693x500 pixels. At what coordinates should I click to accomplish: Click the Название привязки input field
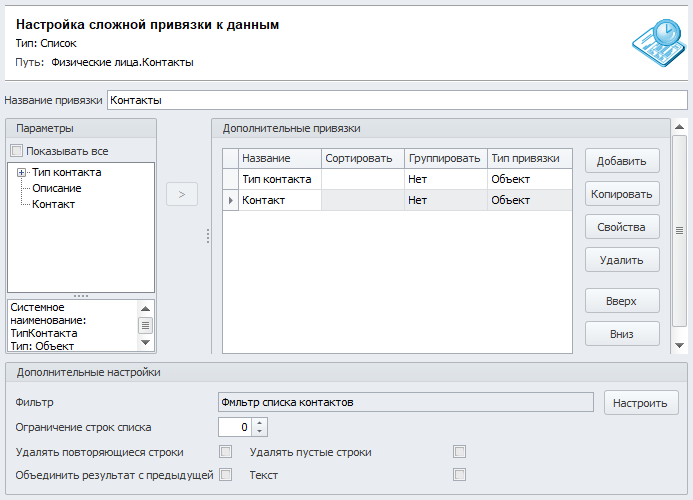point(396,100)
